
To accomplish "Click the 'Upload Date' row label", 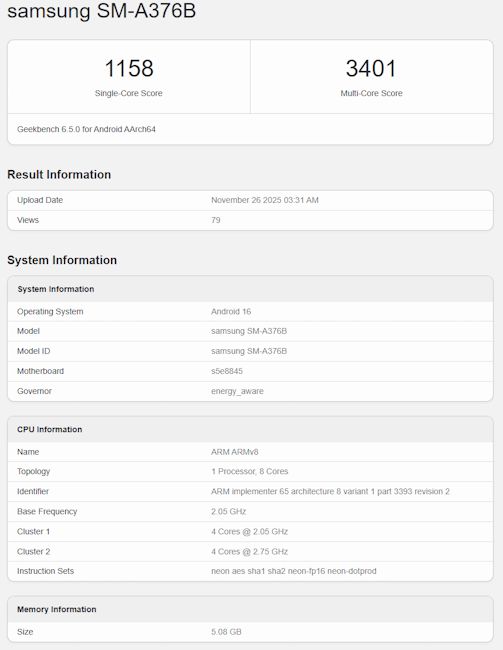I will (40, 200).
